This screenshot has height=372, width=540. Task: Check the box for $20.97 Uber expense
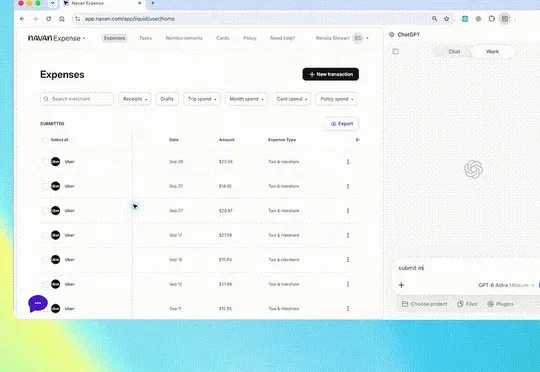(45, 211)
